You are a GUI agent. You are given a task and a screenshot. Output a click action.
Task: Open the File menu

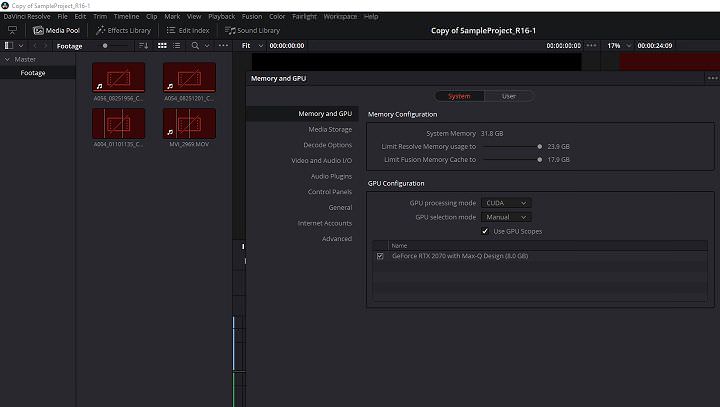point(62,17)
